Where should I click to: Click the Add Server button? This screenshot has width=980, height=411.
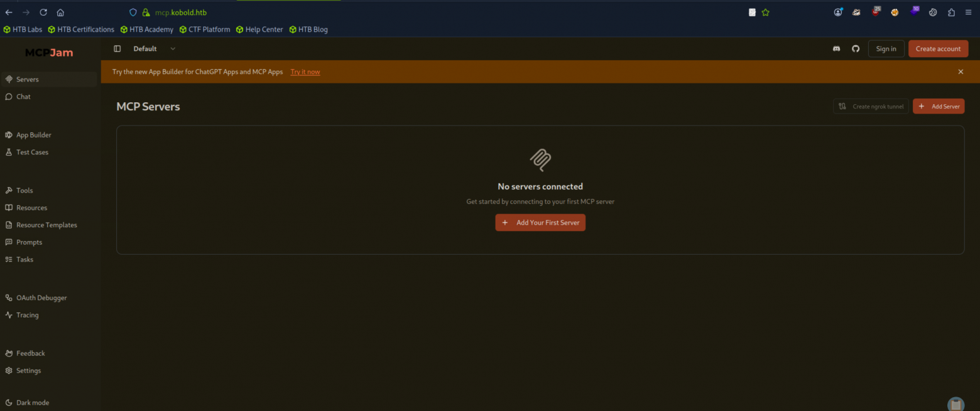[x=938, y=106]
